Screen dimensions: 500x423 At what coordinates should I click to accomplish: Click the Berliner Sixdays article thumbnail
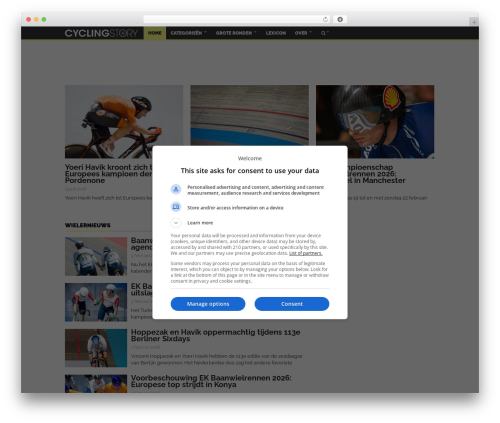click(x=96, y=348)
